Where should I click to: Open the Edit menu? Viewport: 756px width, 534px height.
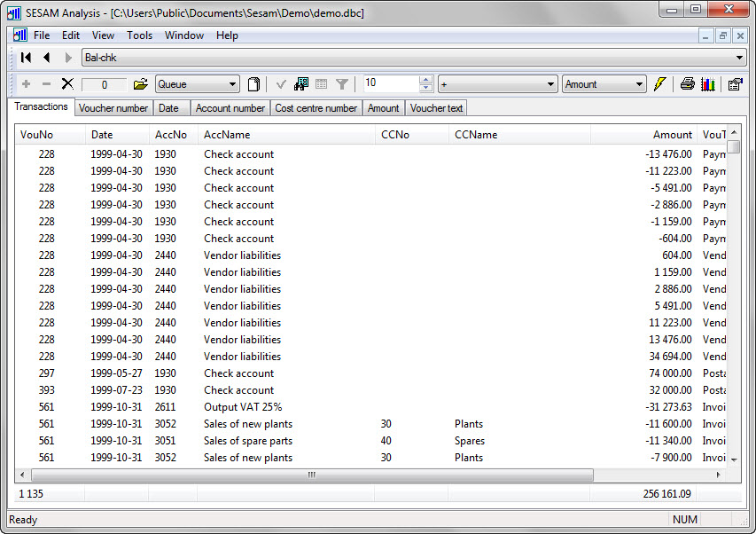70,35
